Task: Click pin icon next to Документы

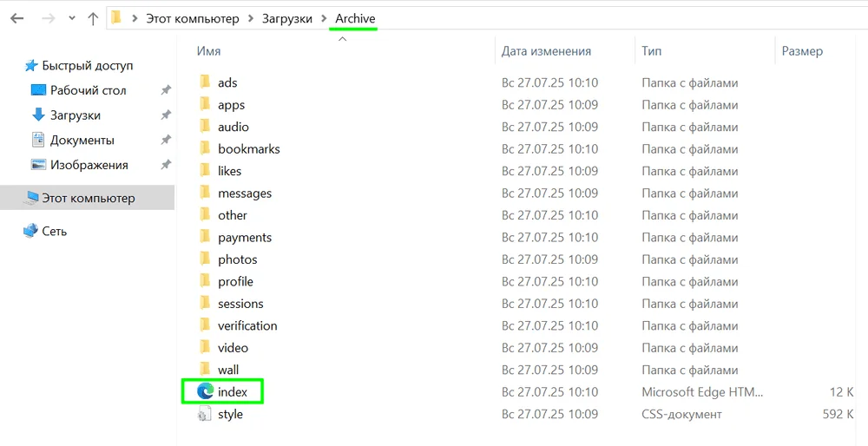Action: pos(166,140)
